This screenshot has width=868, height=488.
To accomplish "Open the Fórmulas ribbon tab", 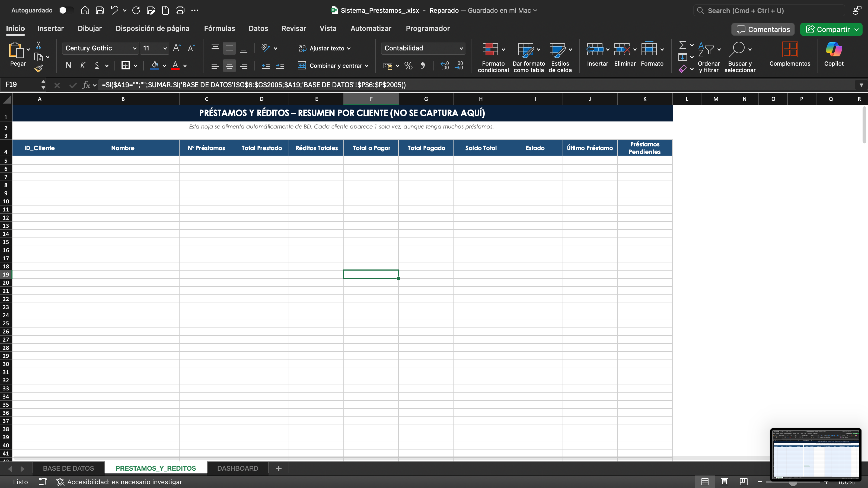I will click(x=219, y=29).
